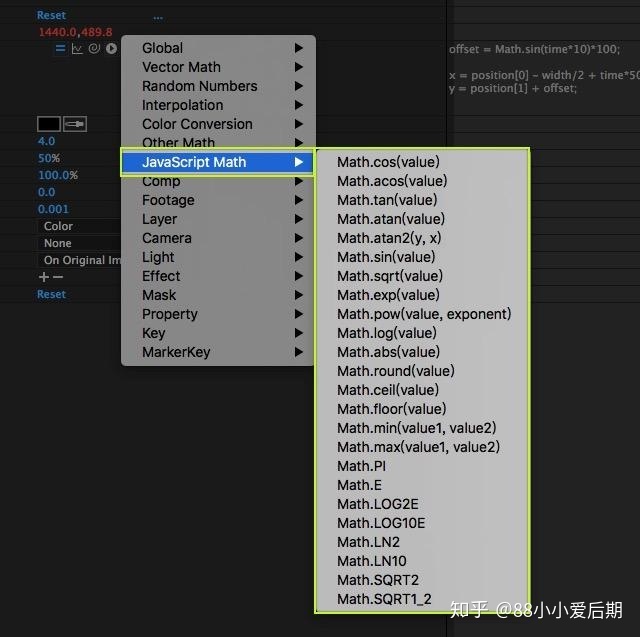Viewport: 640px width, 637px height.
Task: Choose Math.LOG2E from the submenu
Action: coord(422,504)
